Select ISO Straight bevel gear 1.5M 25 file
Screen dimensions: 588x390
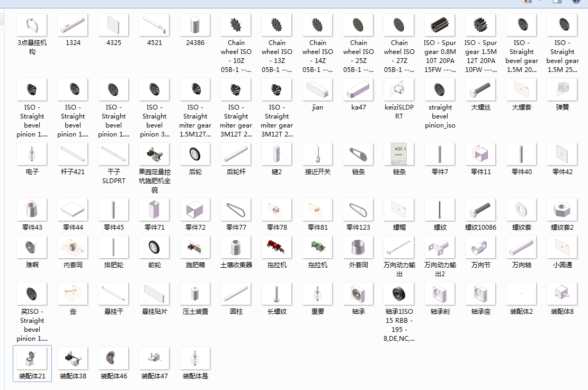(562, 25)
